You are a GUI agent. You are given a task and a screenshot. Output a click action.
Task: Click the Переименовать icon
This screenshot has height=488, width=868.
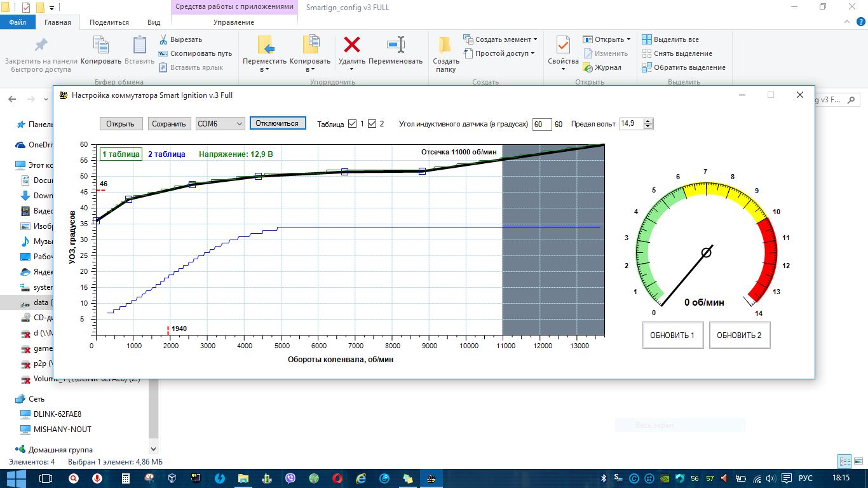395,45
